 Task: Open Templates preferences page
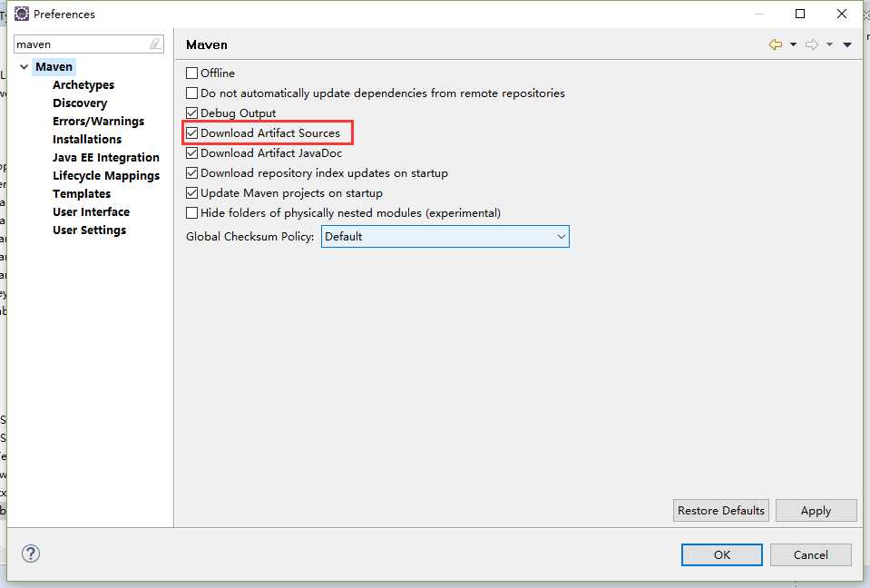pyautogui.click(x=82, y=193)
